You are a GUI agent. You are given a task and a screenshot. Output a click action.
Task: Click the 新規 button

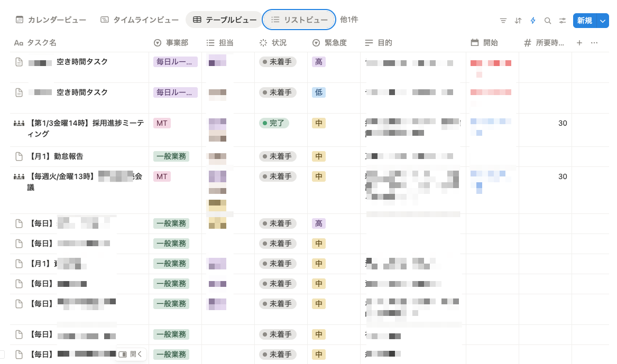pyautogui.click(x=585, y=21)
